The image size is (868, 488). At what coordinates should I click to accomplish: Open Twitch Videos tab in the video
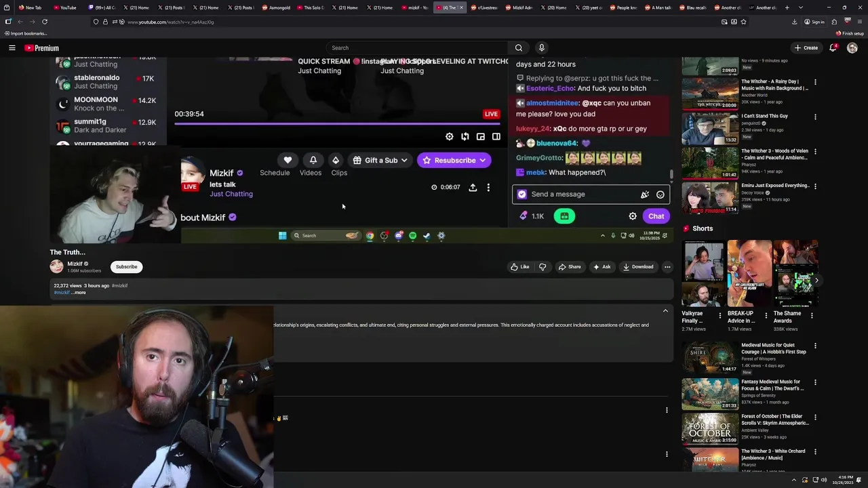pyautogui.click(x=311, y=173)
